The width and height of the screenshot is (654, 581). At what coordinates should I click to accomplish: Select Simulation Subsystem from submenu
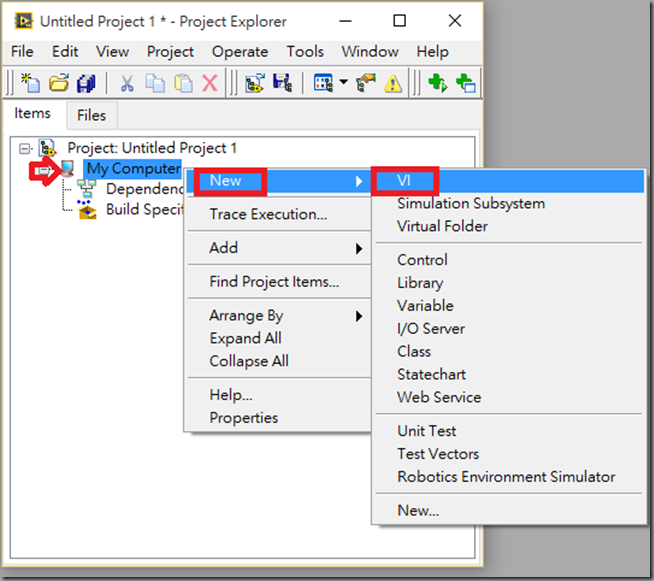(509, 204)
